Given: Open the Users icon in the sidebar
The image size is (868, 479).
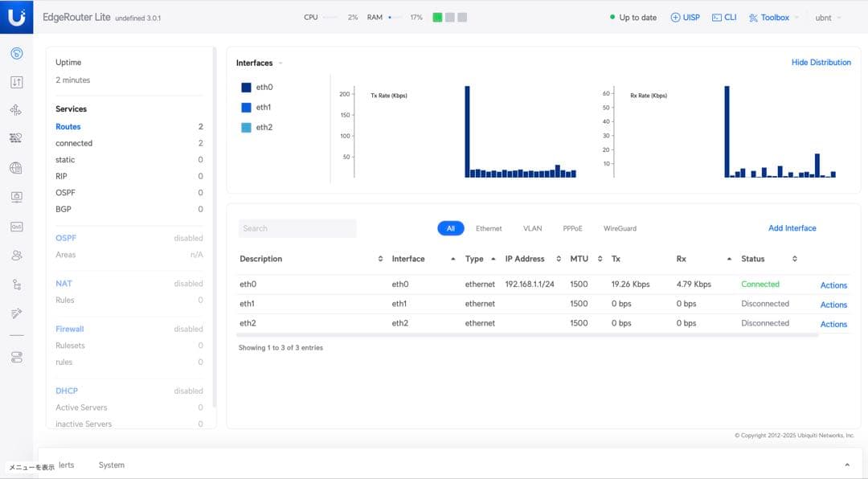Looking at the screenshot, I should coord(16,256).
